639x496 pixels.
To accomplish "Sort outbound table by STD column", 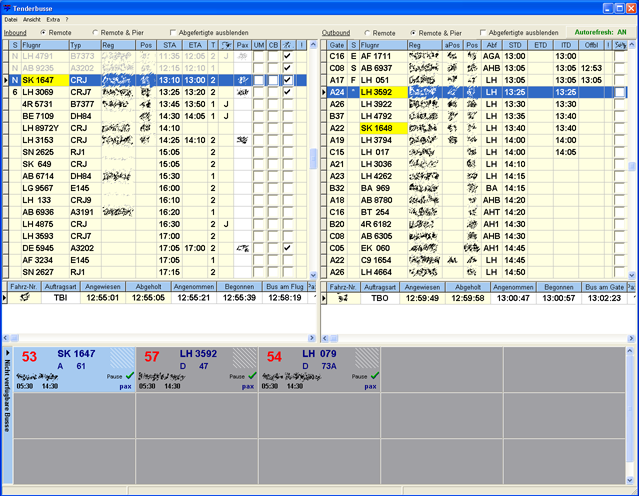I will click(x=515, y=45).
